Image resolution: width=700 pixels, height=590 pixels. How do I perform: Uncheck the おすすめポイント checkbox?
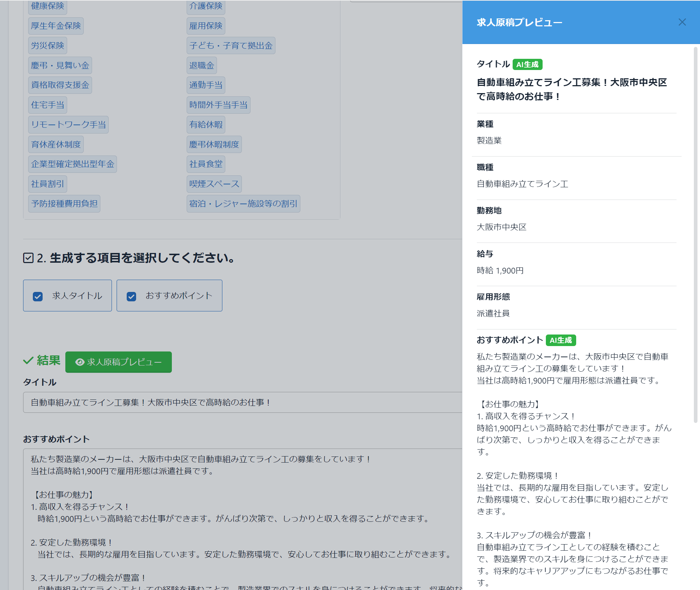click(131, 296)
